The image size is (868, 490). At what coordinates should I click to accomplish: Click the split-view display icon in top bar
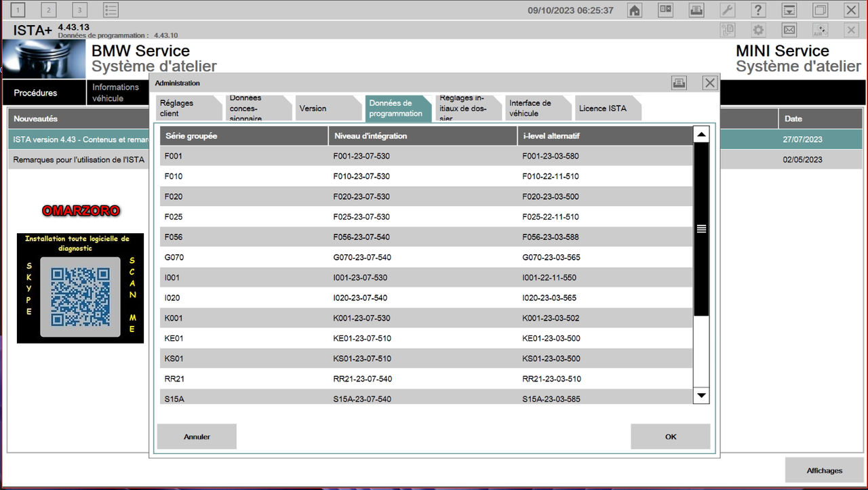[x=665, y=10]
